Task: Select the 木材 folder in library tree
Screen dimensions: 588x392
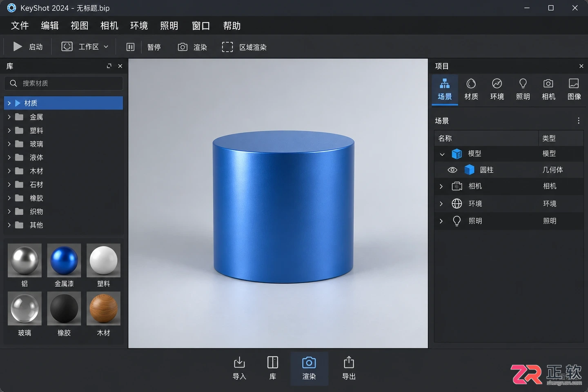Action: (64, 171)
